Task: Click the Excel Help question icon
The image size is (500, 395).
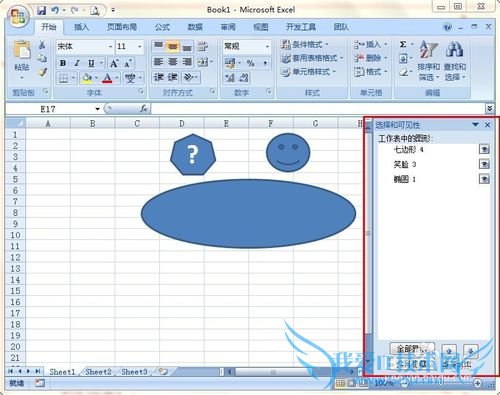Action: coord(448,27)
